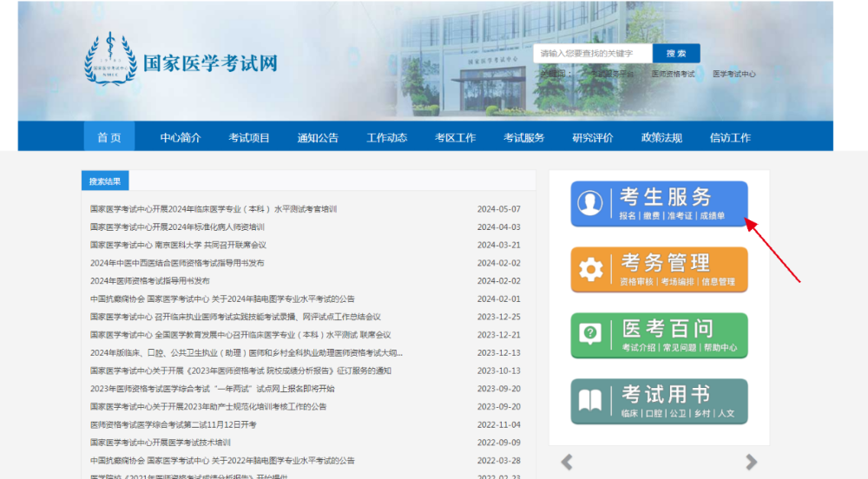Select 考区工作 in the navigation bar

coord(455,137)
